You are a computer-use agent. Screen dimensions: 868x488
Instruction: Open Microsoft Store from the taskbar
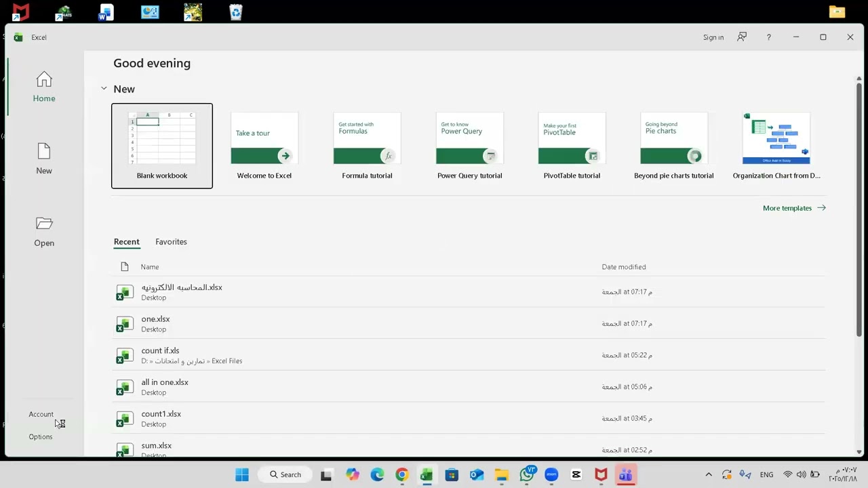[x=452, y=474]
